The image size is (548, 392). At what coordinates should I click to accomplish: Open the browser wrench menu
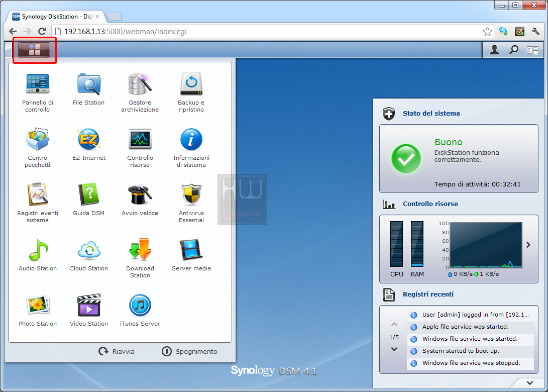pos(535,32)
